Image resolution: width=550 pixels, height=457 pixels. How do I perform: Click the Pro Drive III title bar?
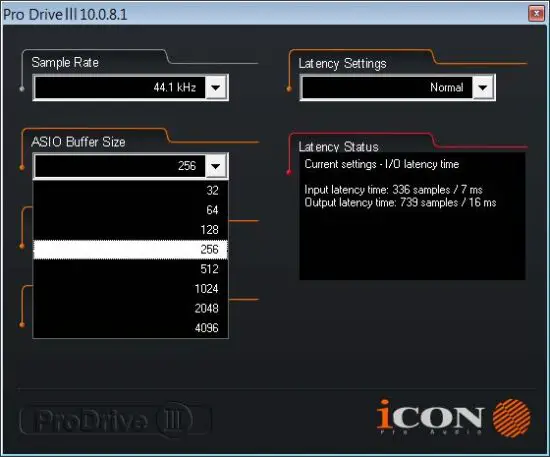(265, 14)
